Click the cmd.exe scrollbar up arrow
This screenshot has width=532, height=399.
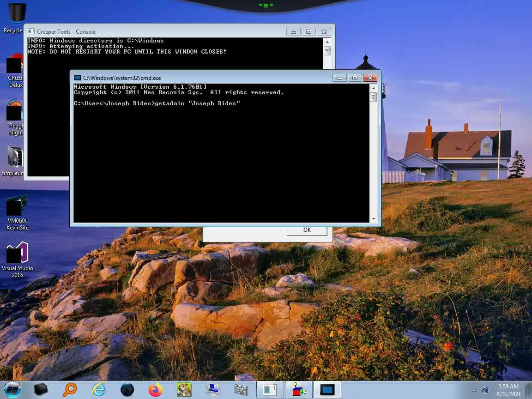tap(374, 88)
